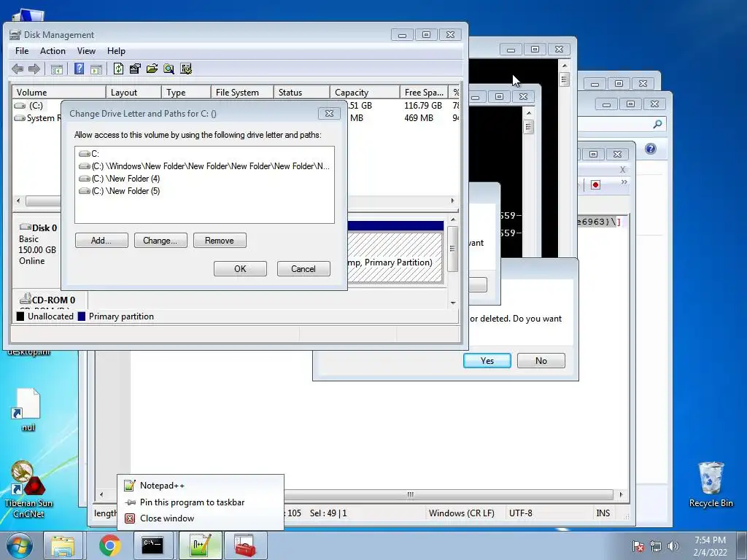Choose Close window in the jump list
Viewport: 747px width, 560px height.
(x=200, y=518)
